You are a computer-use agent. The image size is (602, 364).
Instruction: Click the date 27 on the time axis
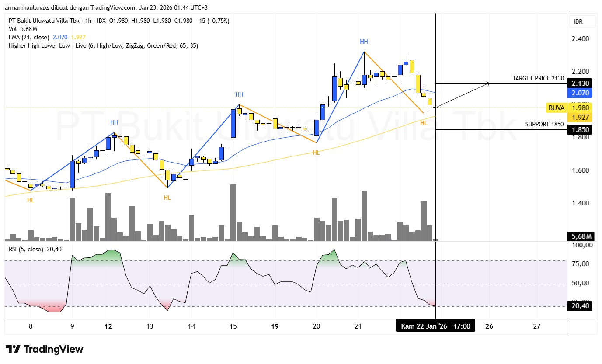(x=537, y=326)
